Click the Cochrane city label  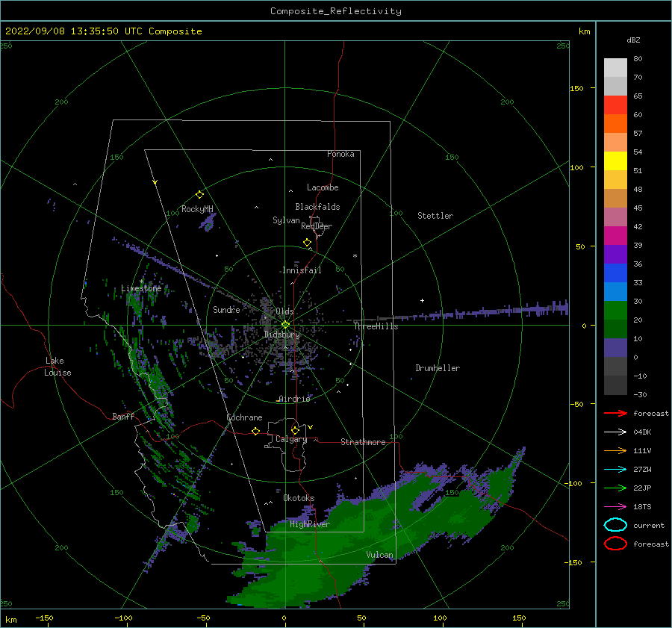point(244,417)
